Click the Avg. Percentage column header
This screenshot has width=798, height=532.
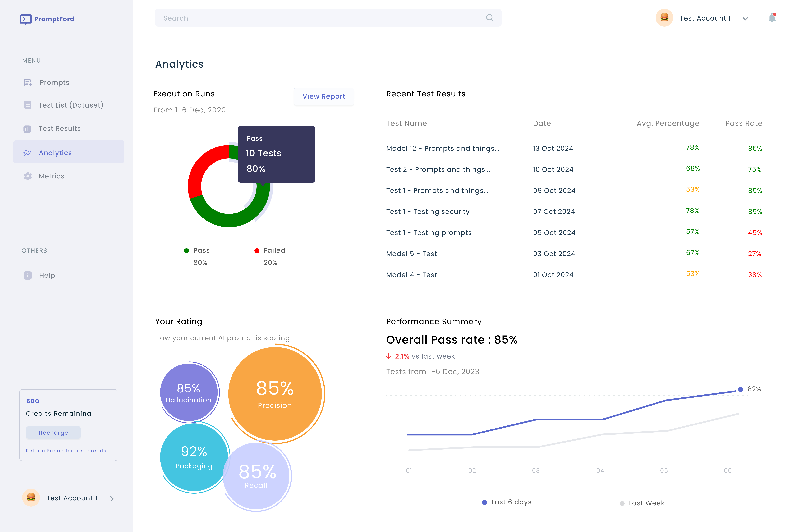[x=668, y=123]
